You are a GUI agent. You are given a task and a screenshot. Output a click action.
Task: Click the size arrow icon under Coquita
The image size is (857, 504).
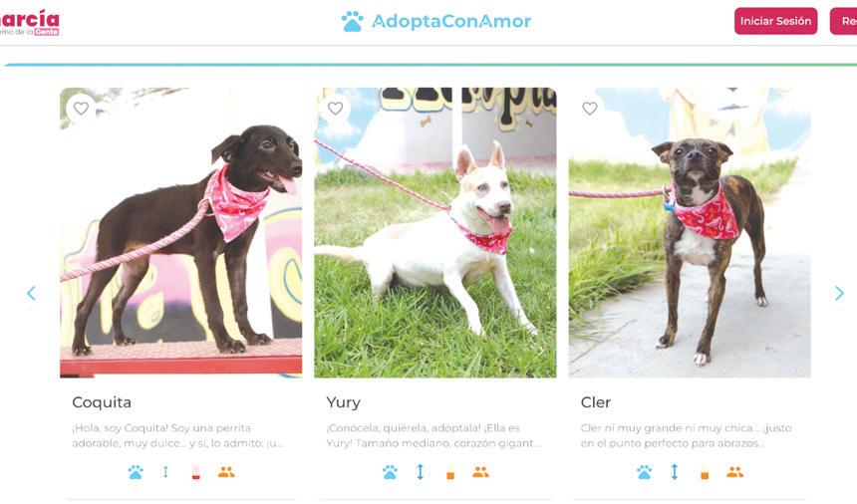pyautogui.click(x=165, y=471)
